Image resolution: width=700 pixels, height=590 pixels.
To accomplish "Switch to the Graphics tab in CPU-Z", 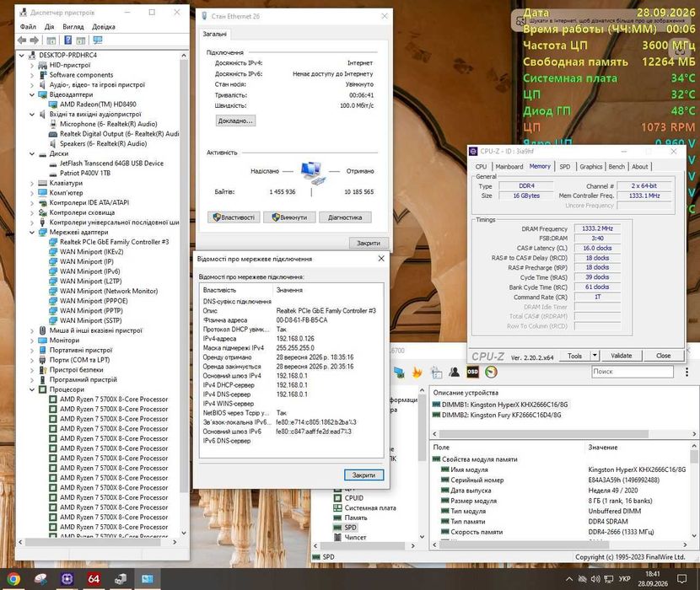I will [x=591, y=166].
